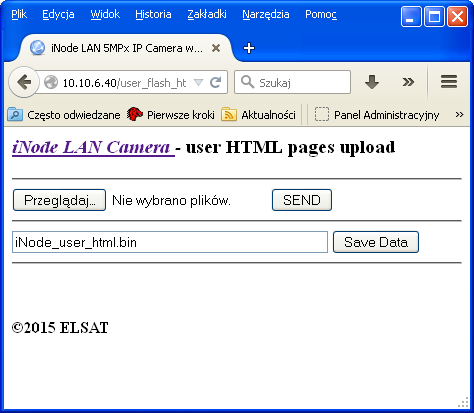Maximize the browser window
Image resolution: width=474 pixels, height=413 pixels.
[434, 16]
